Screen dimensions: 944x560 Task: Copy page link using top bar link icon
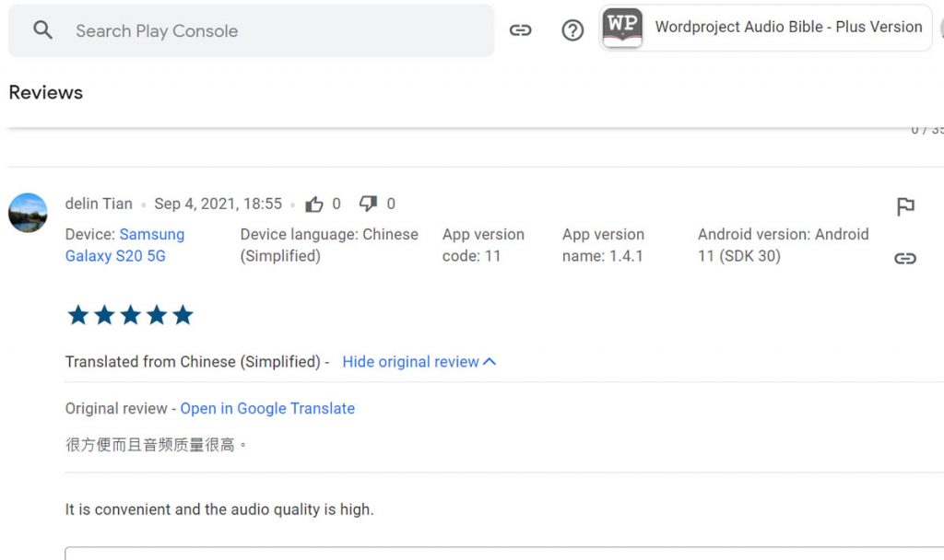click(x=521, y=30)
